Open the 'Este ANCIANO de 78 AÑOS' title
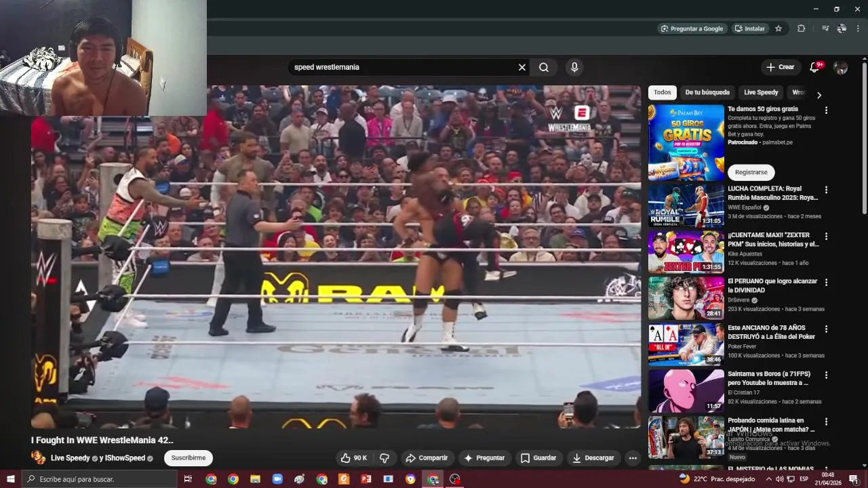Viewport: 868px width, 488px height. click(x=771, y=331)
